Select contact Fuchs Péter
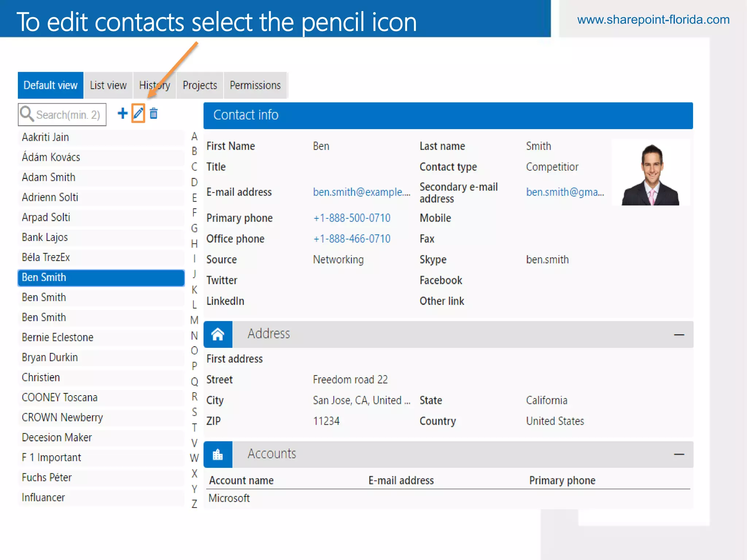The height and width of the screenshot is (560, 747). click(101, 478)
